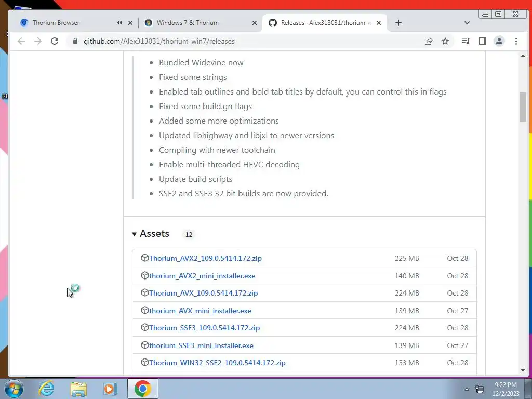532x399 pixels.
Task: Reload the GitHub releases page
Action: point(54,42)
